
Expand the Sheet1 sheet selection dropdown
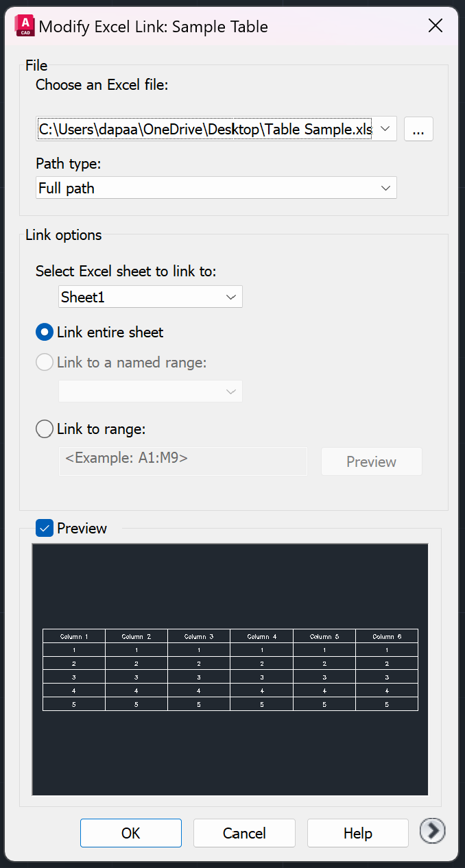click(231, 297)
